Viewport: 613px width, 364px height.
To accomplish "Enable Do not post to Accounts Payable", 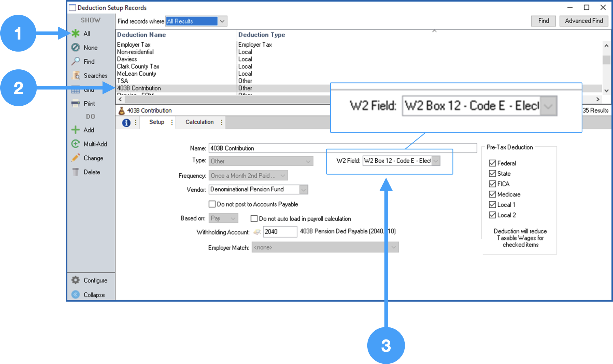I will point(212,204).
